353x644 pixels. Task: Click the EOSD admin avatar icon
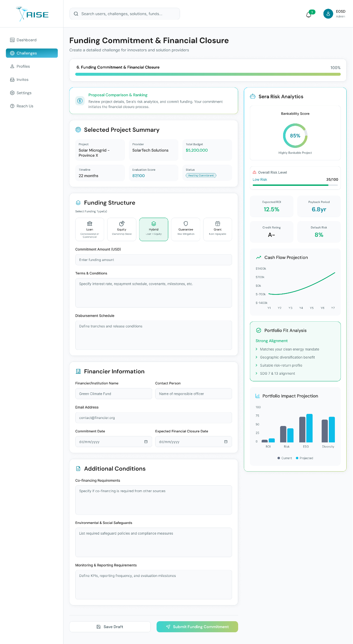328,14
